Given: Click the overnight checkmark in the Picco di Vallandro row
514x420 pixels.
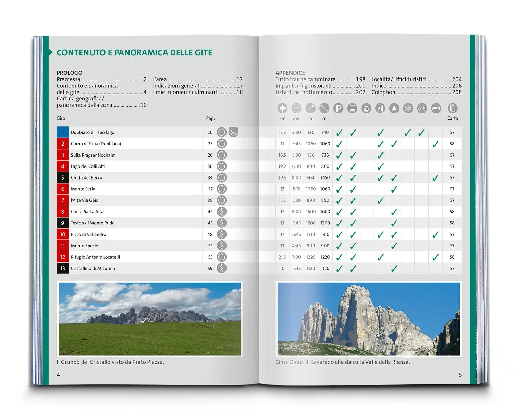Looking at the screenshot, I should tap(436, 235).
